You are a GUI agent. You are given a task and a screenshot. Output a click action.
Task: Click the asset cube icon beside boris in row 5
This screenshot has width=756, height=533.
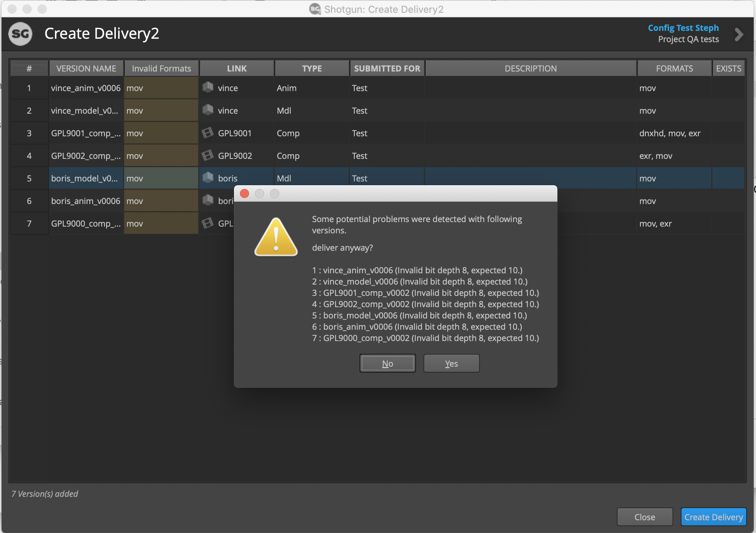pos(208,178)
